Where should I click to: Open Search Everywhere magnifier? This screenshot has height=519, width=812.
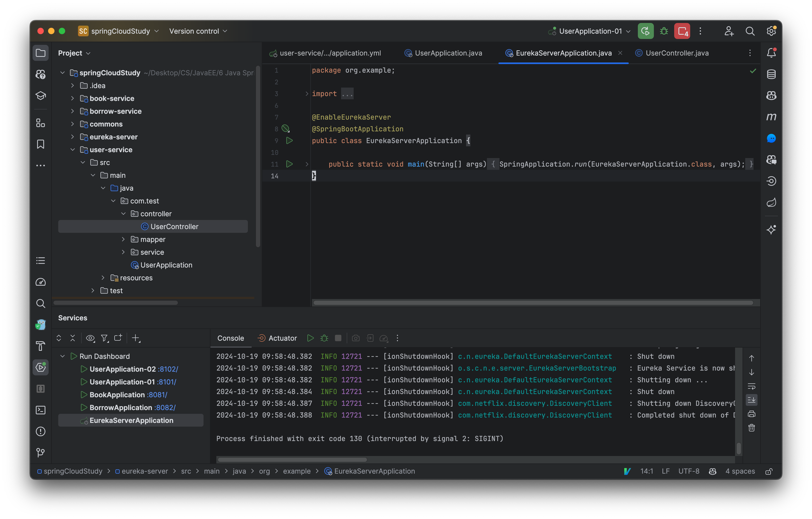[x=750, y=31]
